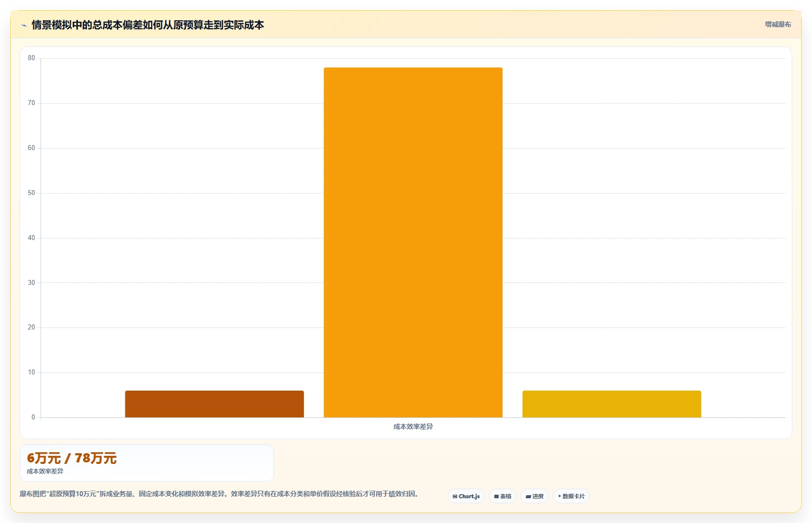Viewport: 812px width, 523px height.
Task: Click the description starting with 瀑布图把
Action: click(x=219, y=494)
